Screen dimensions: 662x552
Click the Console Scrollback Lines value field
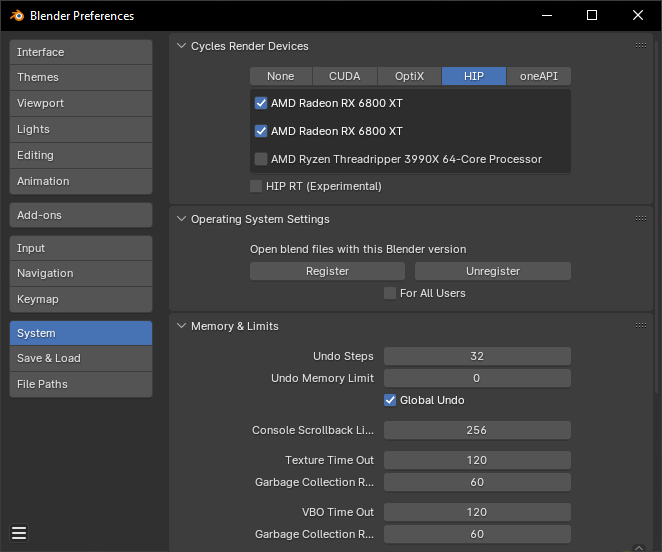(477, 430)
